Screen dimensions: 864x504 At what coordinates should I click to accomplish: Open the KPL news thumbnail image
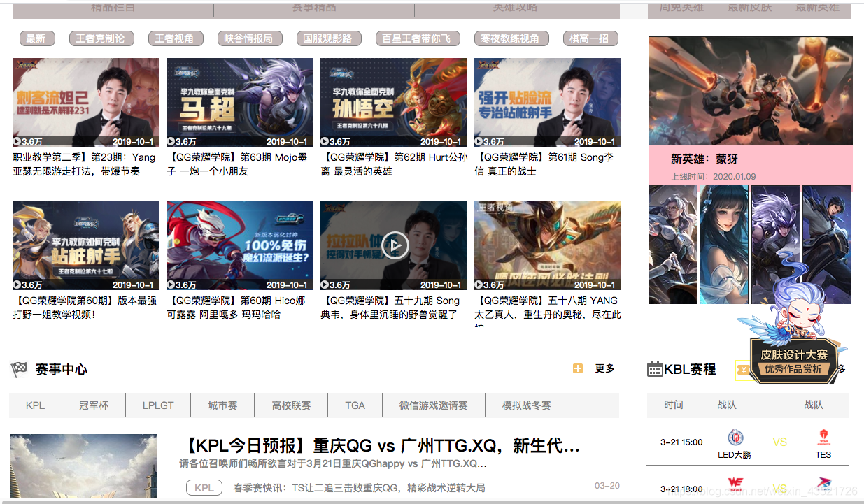pos(83,466)
